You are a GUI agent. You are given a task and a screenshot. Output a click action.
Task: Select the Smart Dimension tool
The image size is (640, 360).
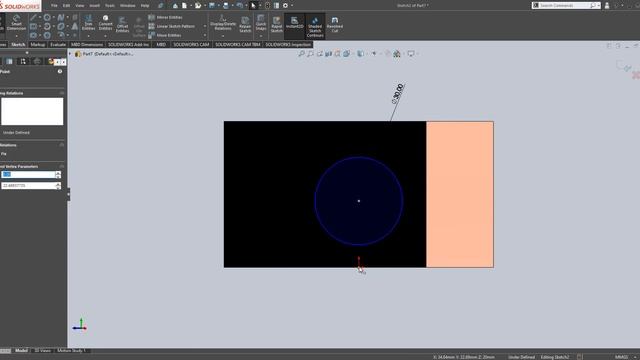(x=16, y=22)
